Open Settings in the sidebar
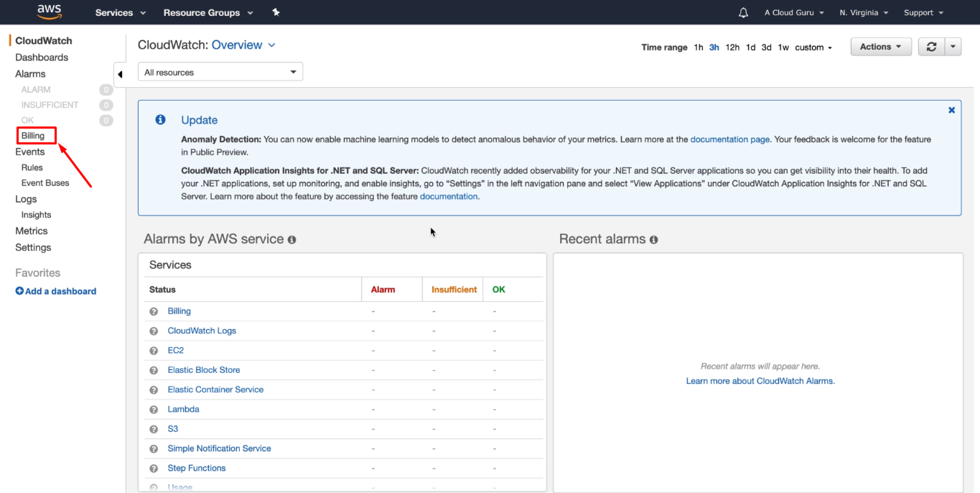 (33, 247)
